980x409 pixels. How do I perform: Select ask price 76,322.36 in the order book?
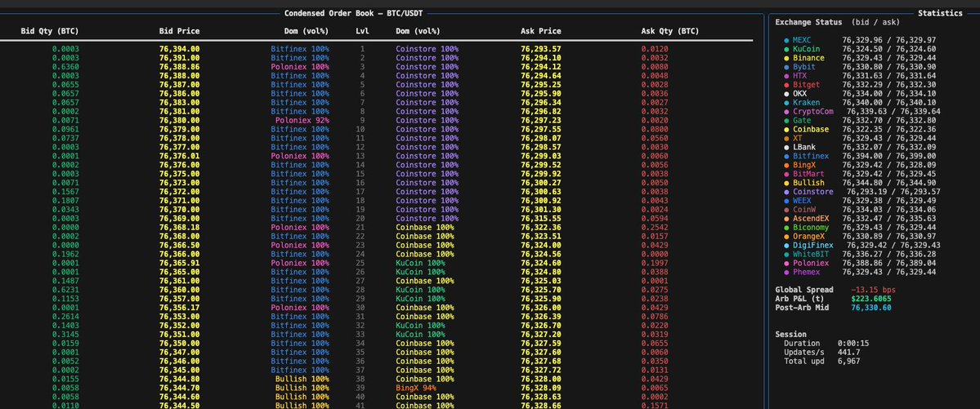(540, 228)
